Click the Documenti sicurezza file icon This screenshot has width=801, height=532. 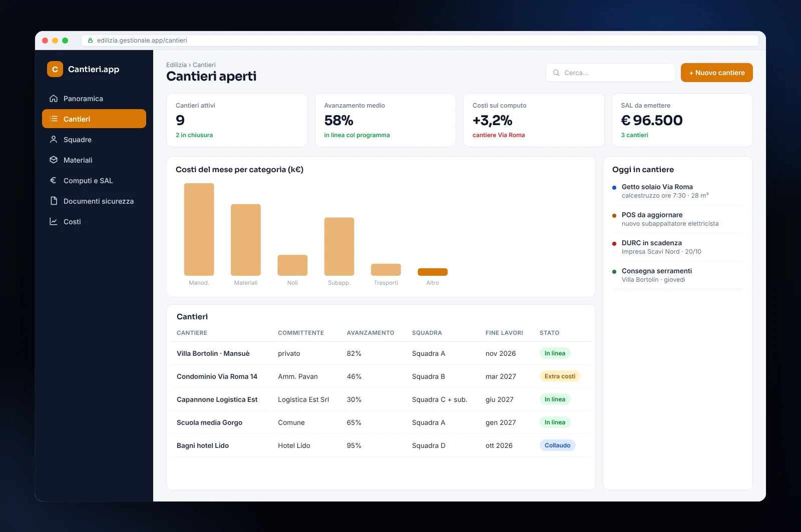tap(54, 201)
